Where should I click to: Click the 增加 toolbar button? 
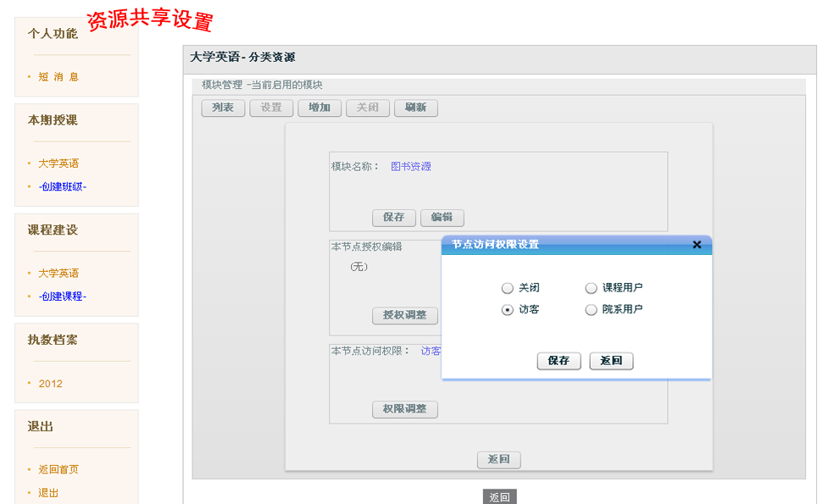(320, 108)
